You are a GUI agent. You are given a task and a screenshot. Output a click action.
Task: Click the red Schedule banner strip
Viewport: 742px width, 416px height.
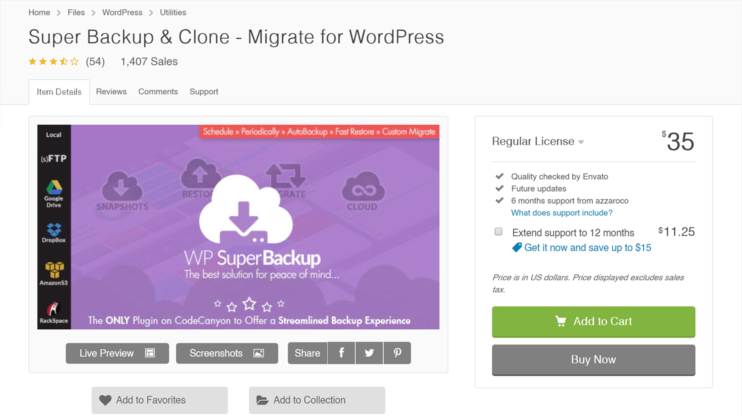click(x=319, y=132)
